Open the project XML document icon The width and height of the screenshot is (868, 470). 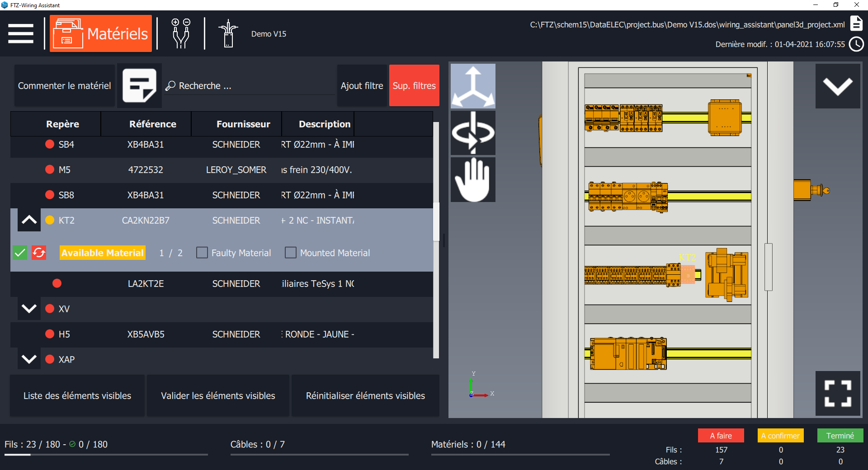856,23
